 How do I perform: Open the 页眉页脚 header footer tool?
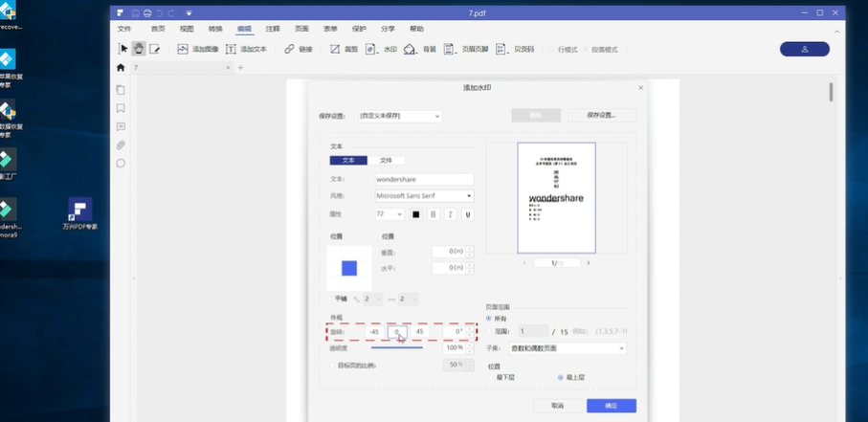click(x=465, y=49)
